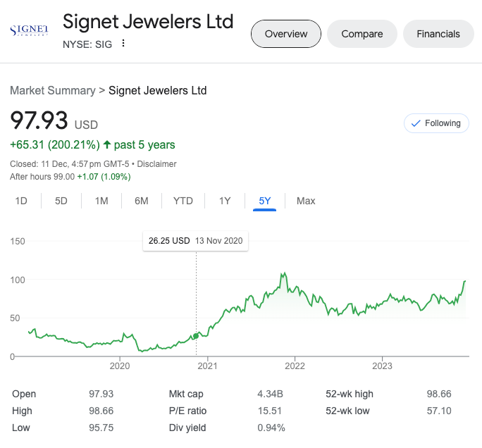The width and height of the screenshot is (482, 448).
Task: Open the Disclaimer link
Action: [156, 164]
